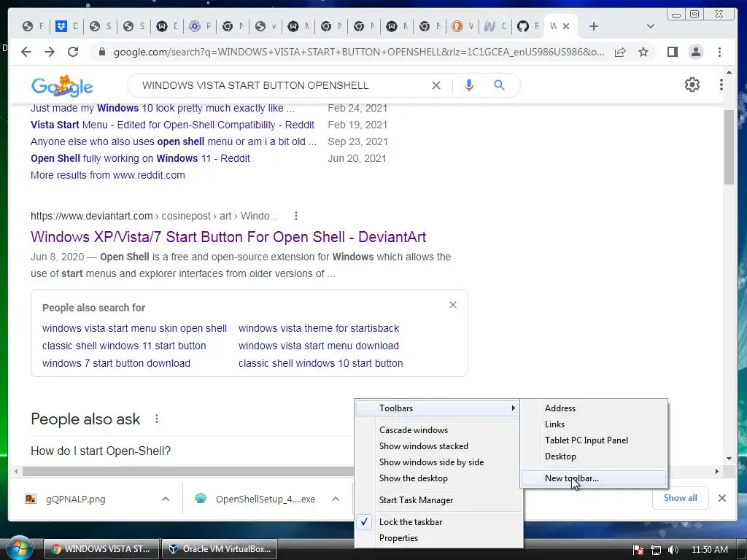Start a voice search with the microphone
The image size is (747, 560).
coord(469,85)
